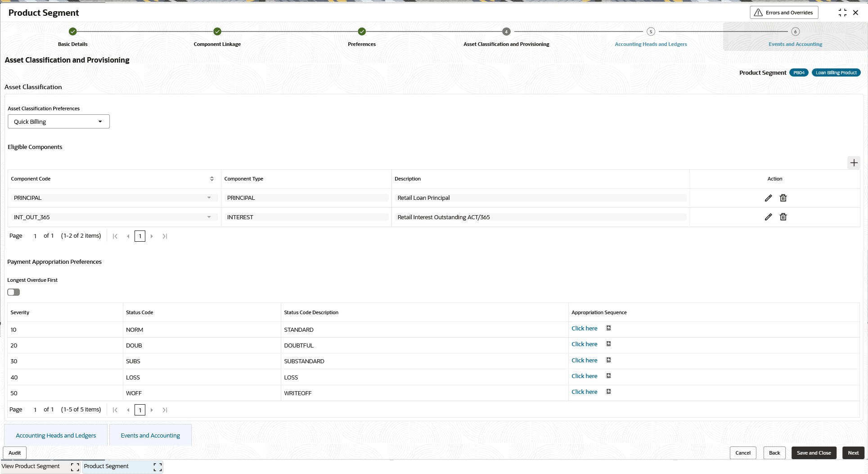This screenshot has height=474, width=868.
Task: Click here link for DOUB status
Action: click(584, 344)
